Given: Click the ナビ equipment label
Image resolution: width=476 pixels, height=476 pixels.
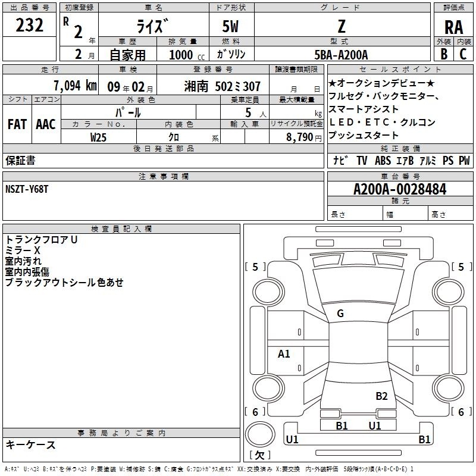Looking at the screenshot, I should pos(340,160).
